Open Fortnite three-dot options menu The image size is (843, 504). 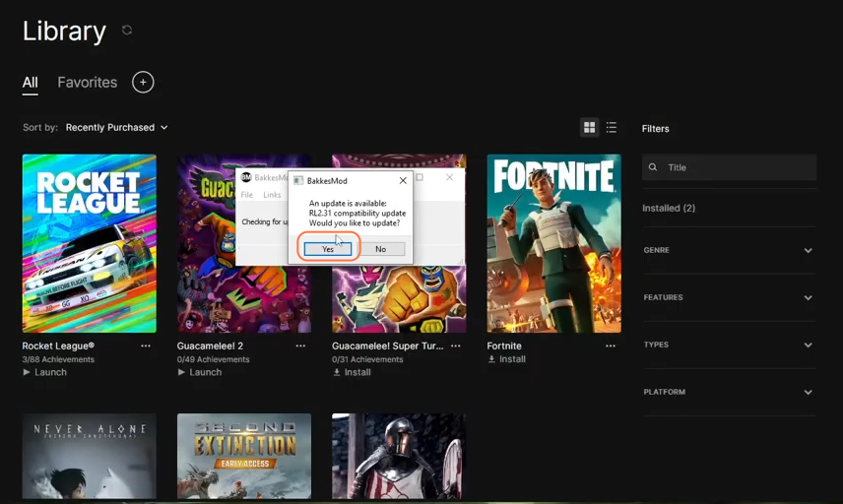611,346
